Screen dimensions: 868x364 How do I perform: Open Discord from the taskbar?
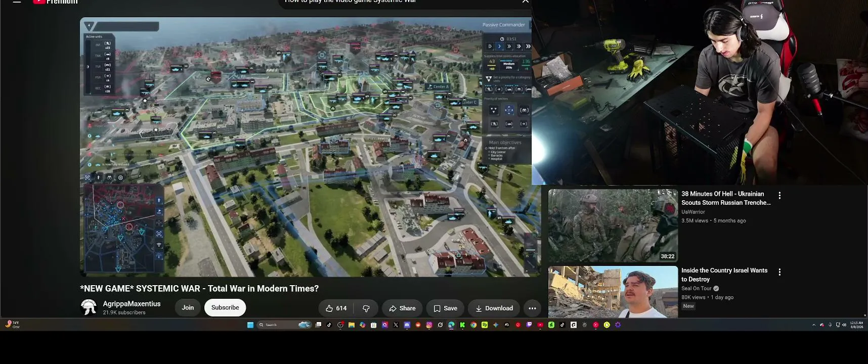407,325
